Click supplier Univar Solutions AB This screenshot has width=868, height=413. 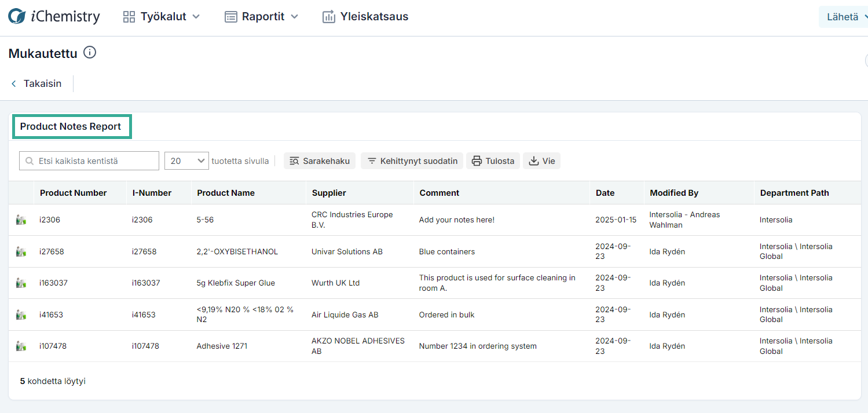[347, 251]
